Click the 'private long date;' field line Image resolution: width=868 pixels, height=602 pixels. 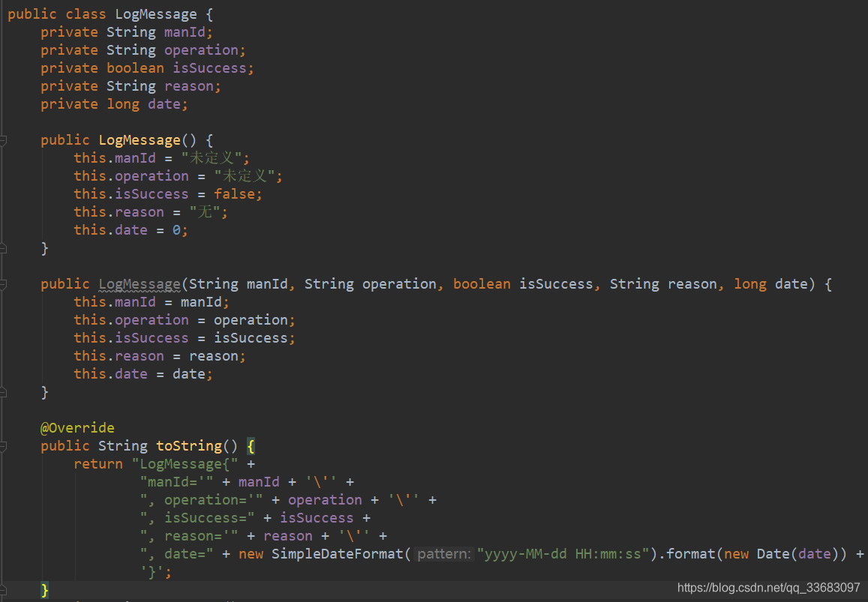(115, 104)
